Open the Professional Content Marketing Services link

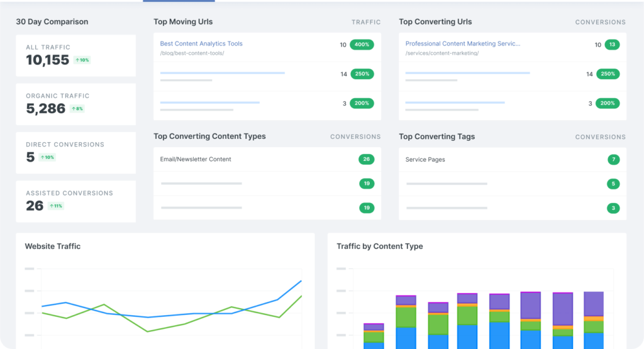463,44
